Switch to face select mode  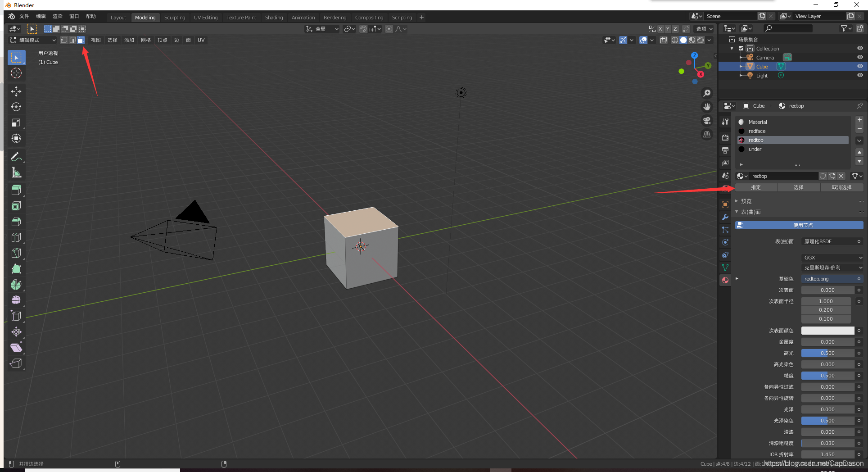(x=81, y=40)
